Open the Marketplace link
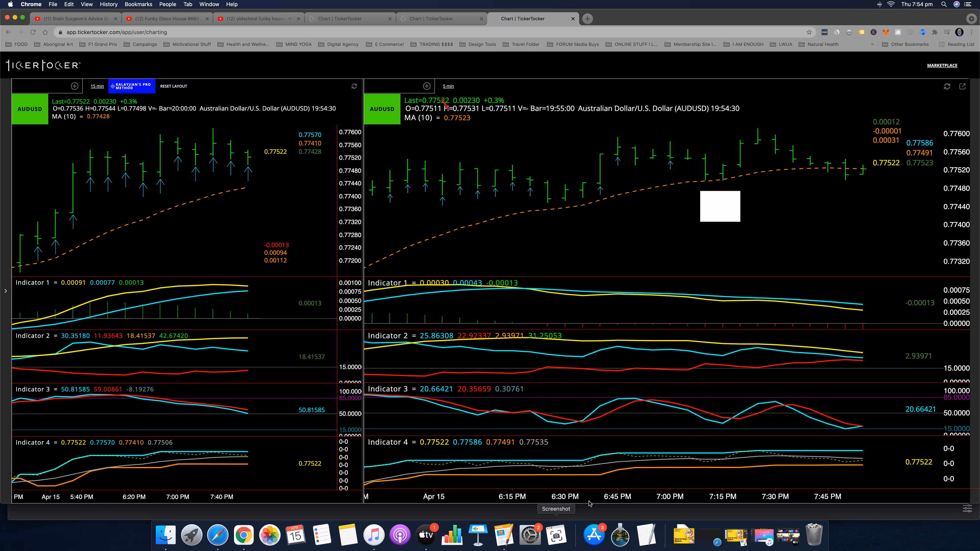The height and width of the screenshot is (551, 980). click(x=942, y=65)
